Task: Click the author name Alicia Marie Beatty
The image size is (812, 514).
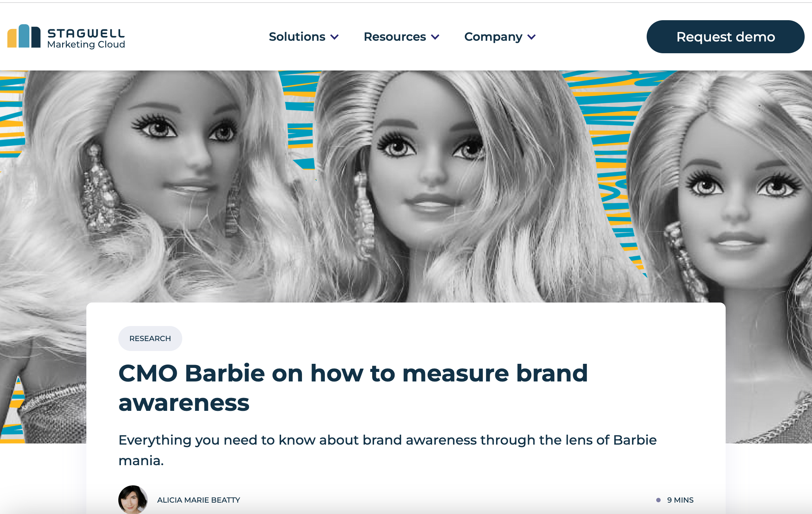Action: [x=198, y=500]
